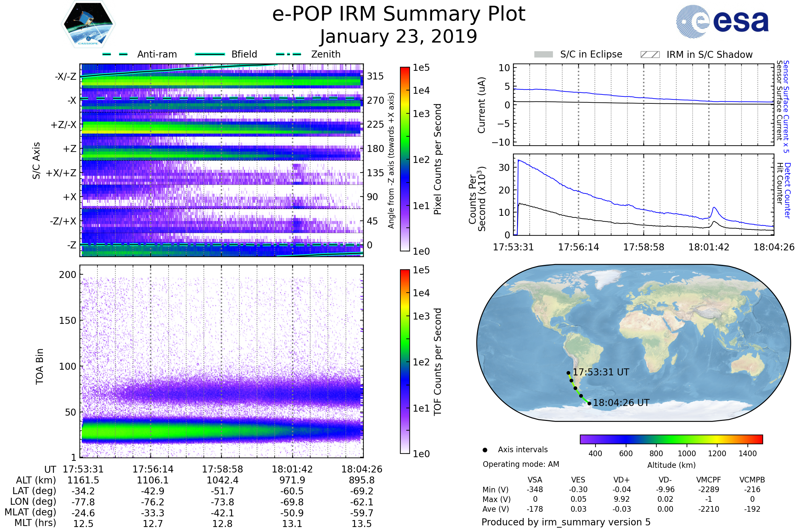The image size is (798, 532).
Task: Click the 17:53:31 UT start point on map
Action: 568,373
